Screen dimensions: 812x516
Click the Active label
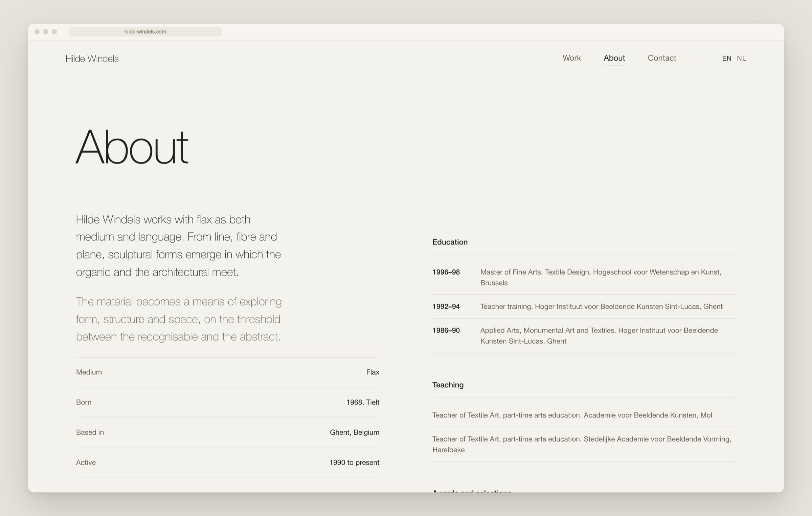pyautogui.click(x=86, y=462)
